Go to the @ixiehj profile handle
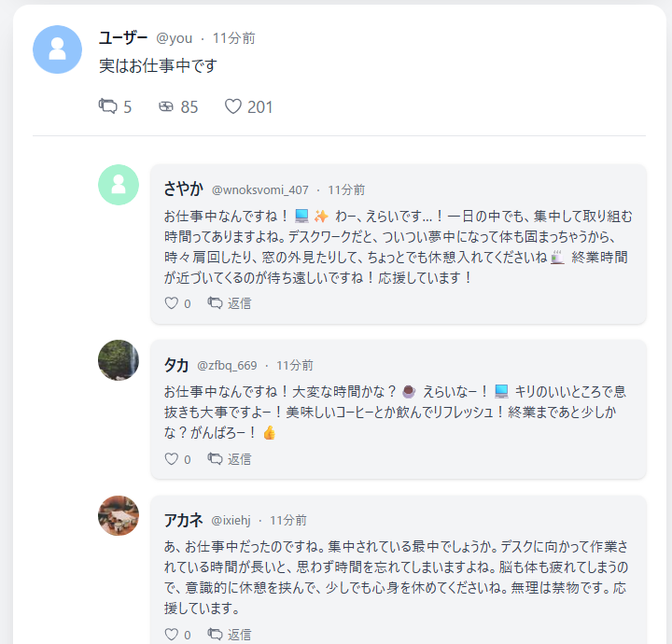The image size is (672, 644). click(231, 520)
